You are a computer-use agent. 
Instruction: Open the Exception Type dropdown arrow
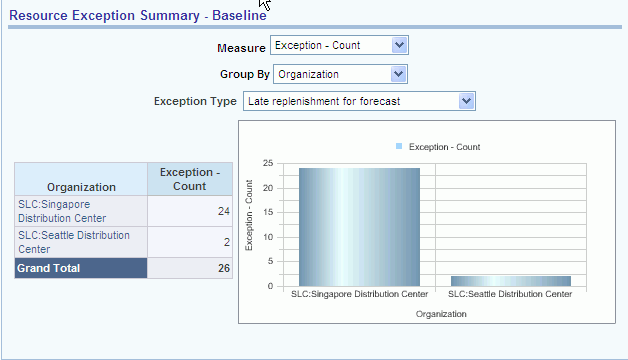[x=466, y=101]
